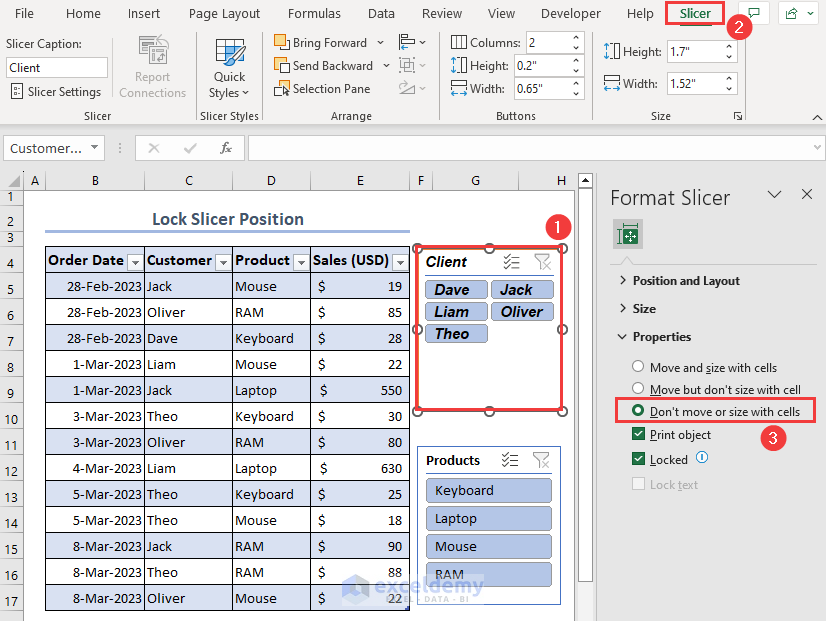The image size is (826, 621).
Task: Open the Data tab
Action: [381, 14]
